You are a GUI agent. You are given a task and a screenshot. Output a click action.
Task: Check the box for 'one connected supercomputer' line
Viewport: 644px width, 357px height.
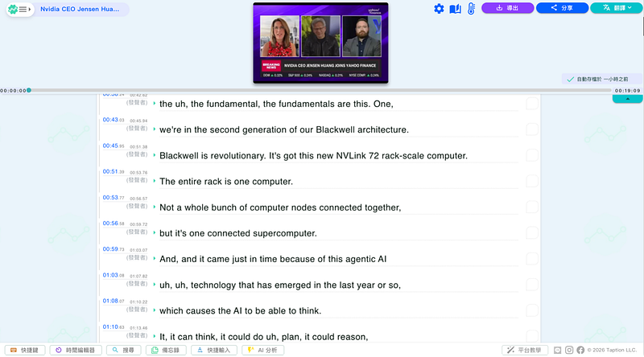tap(532, 232)
